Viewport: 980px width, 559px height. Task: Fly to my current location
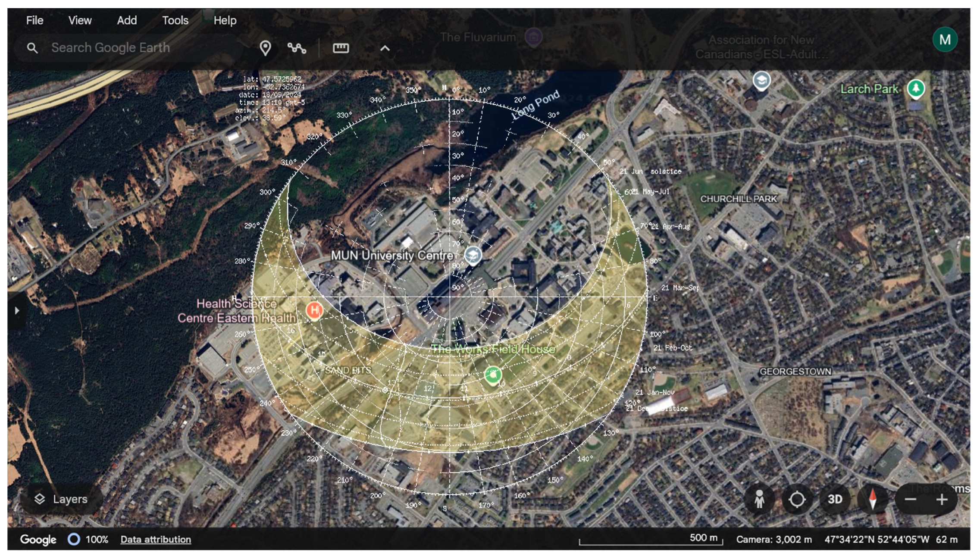tap(797, 500)
